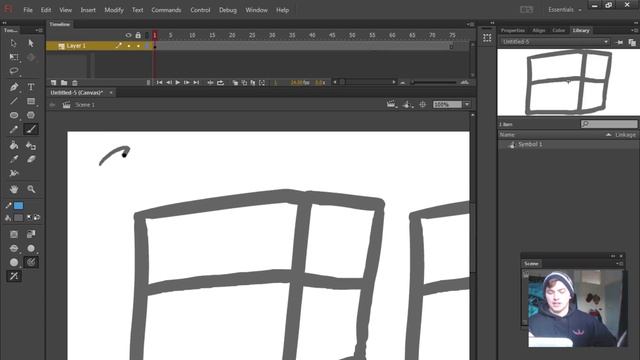Image resolution: width=640 pixels, height=360 pixels.
Task: Open the Modify menu
Action: click(114, 10)
